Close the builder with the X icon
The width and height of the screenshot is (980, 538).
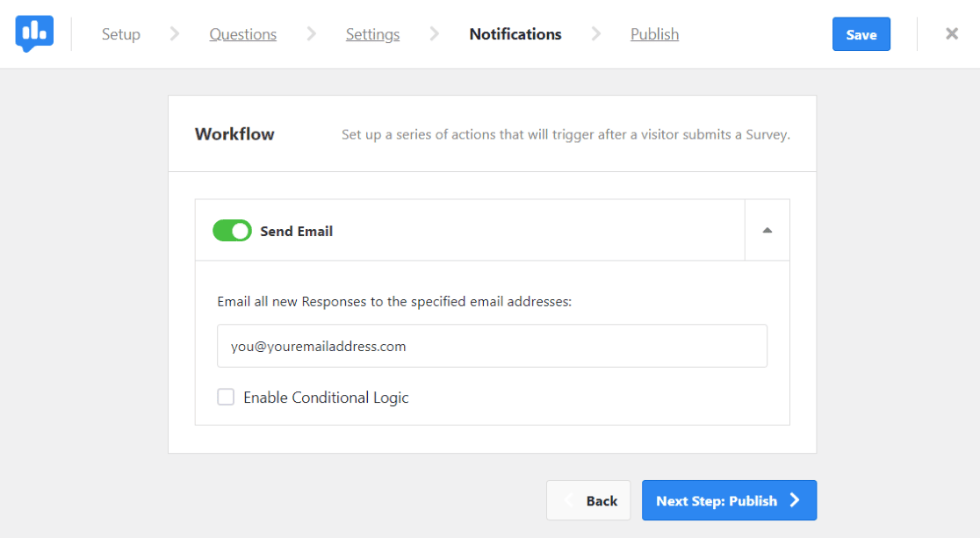click(952, 33)
